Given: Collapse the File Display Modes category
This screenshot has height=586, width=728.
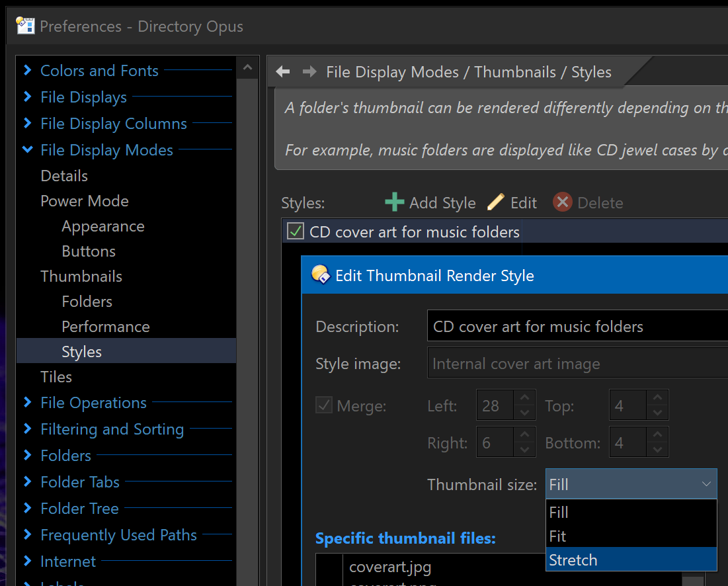Looking at the screenshot, I should pyautogui.click(x=27, y=149).
